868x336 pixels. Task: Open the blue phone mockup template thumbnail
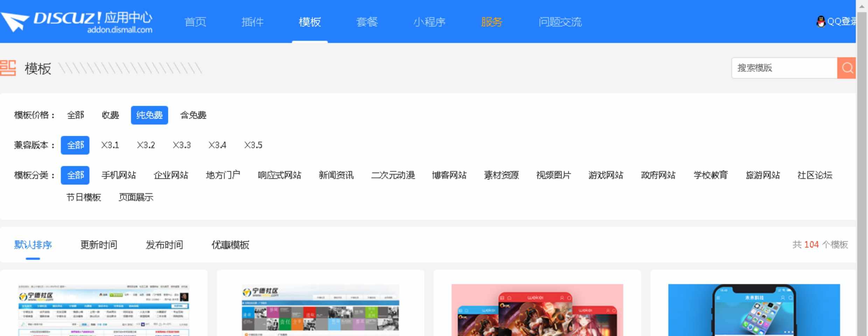754,310
